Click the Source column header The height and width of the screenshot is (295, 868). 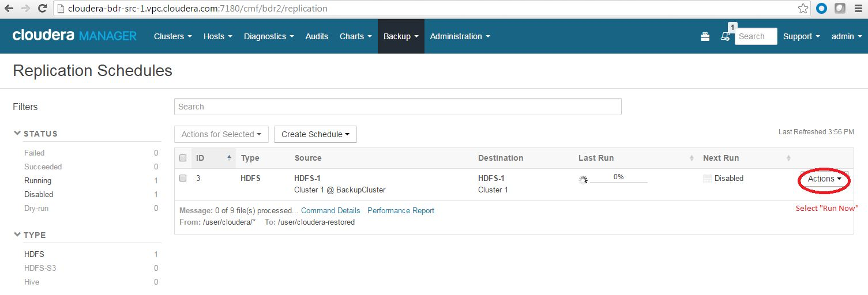[308, 158]
